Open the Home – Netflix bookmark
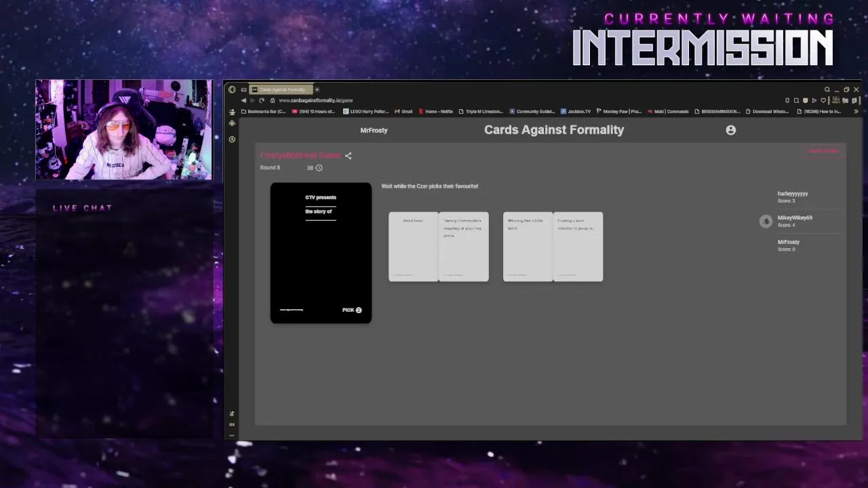The width and height of the screenshot is (868, 488). [x=436, y=111]
